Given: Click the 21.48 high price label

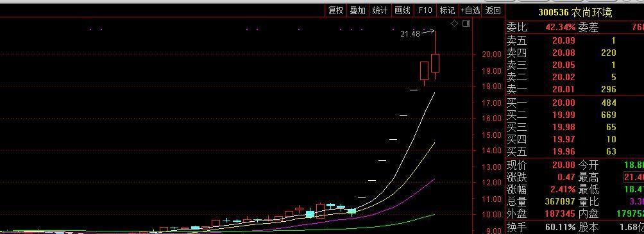Looking at the screenshot, I should click(x=411, y=34).
